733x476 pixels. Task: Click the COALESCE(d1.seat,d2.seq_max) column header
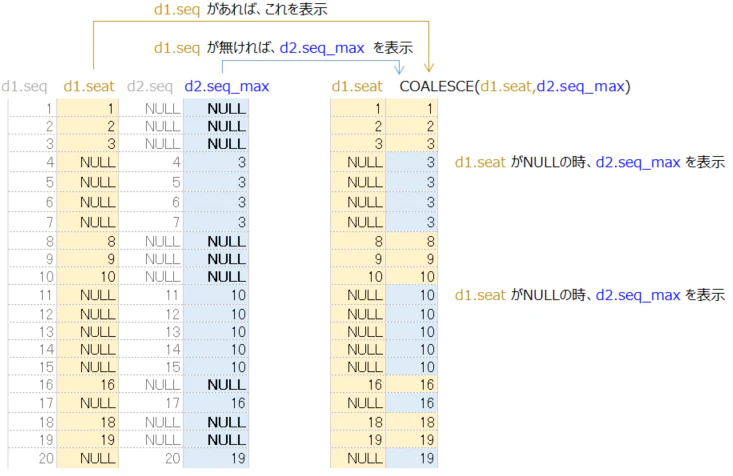(x=515, y=87)
